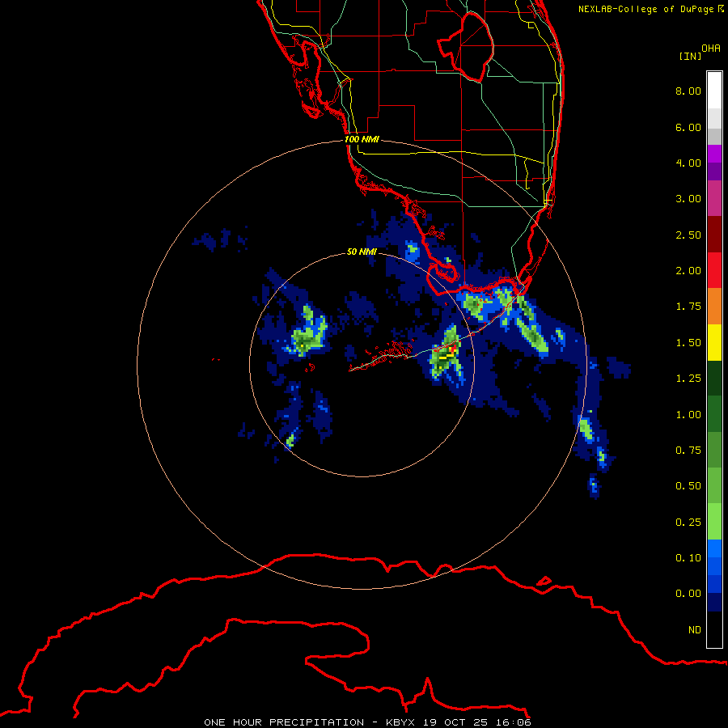This screenshot has height=728, width=728.
Task: Pick the yellow swatch beside 1.50
Action: coord(714,342)
